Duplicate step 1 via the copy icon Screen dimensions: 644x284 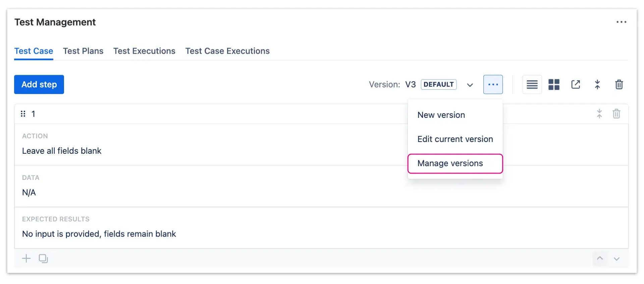tap(43, 258)
